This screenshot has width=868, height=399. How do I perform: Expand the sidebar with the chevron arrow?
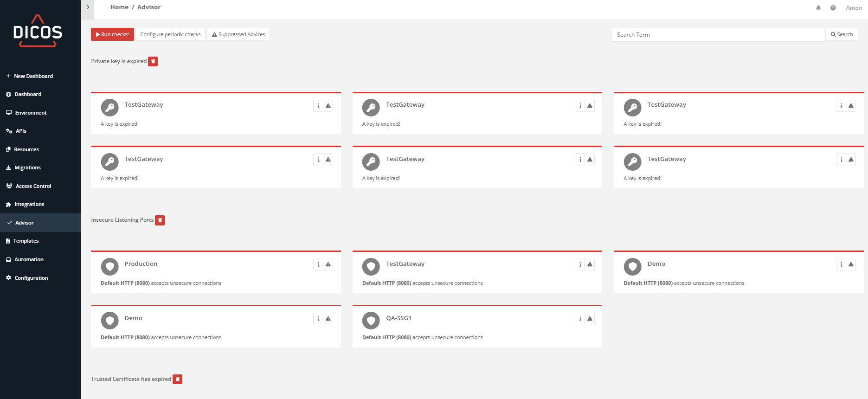(88, 7)
